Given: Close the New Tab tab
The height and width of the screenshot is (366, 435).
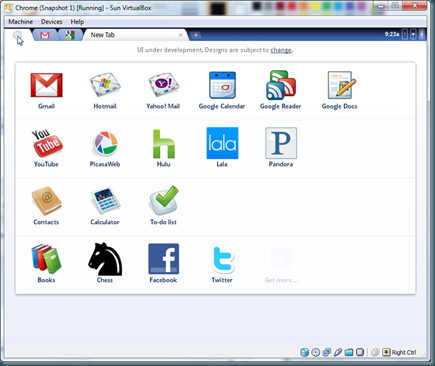Looking at the screenshot, I should point(180,35).
